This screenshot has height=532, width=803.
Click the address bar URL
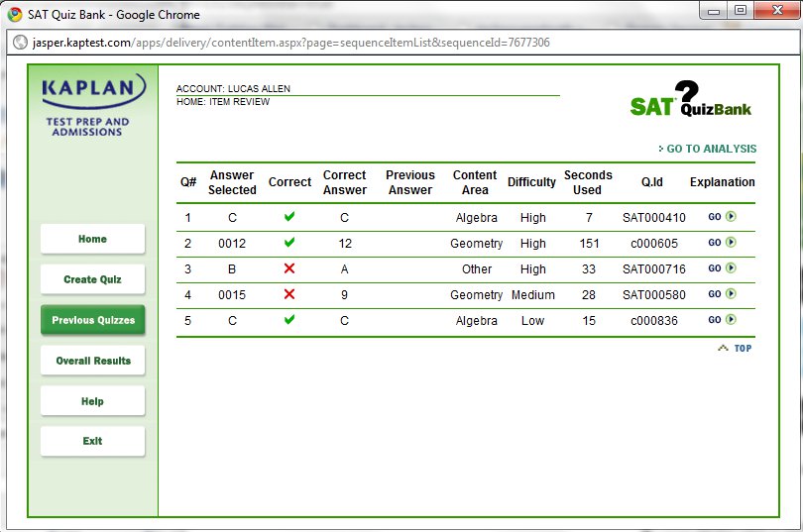290,43
